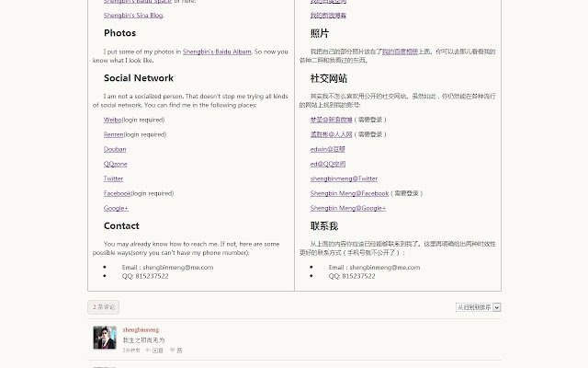The height and width of the screenshot is (368, 588).
Task: Open Shengbin's Sina Blog link
Action: 133,16
